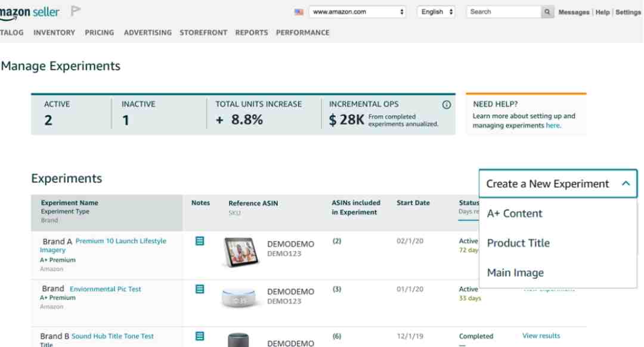644x347 pixels.
Task: Click the start date 01/1/20
Action: coord(410,289)
